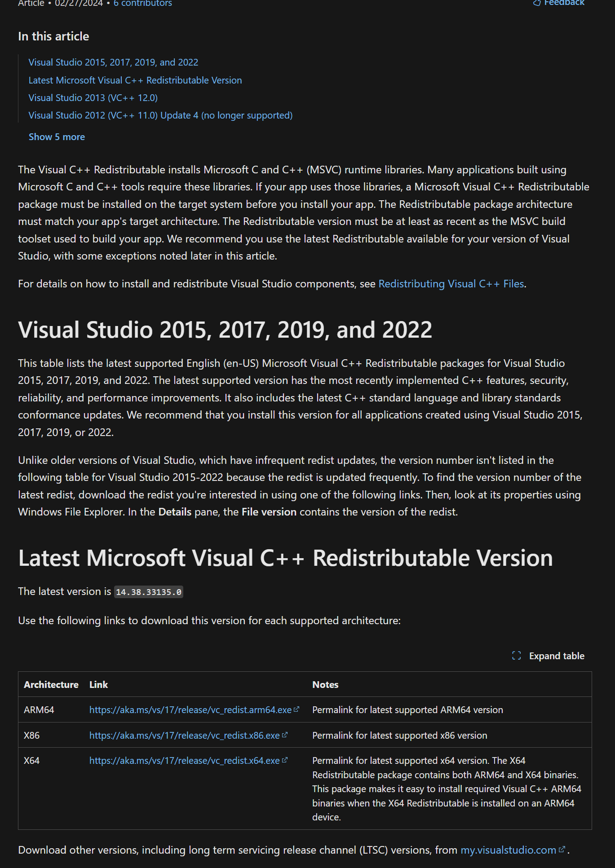Open the 6 contributors link
This screenshot has width=615, height=868.
point(142,3)
